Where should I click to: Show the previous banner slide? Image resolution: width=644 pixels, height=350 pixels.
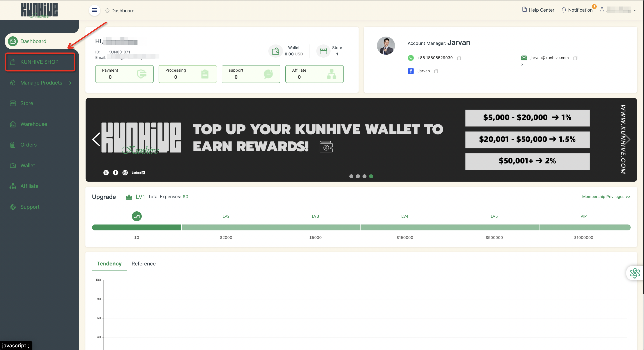[96, 140]
